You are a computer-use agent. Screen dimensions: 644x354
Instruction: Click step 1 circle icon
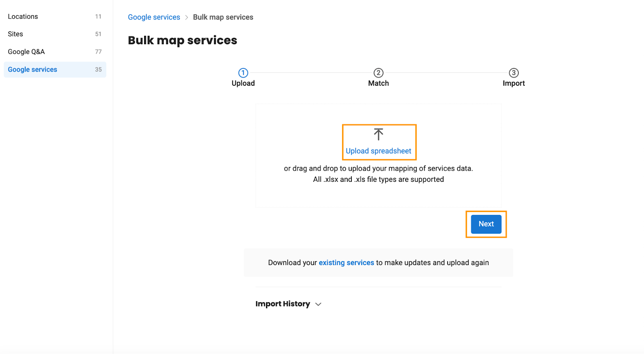[x=243, y=73]
